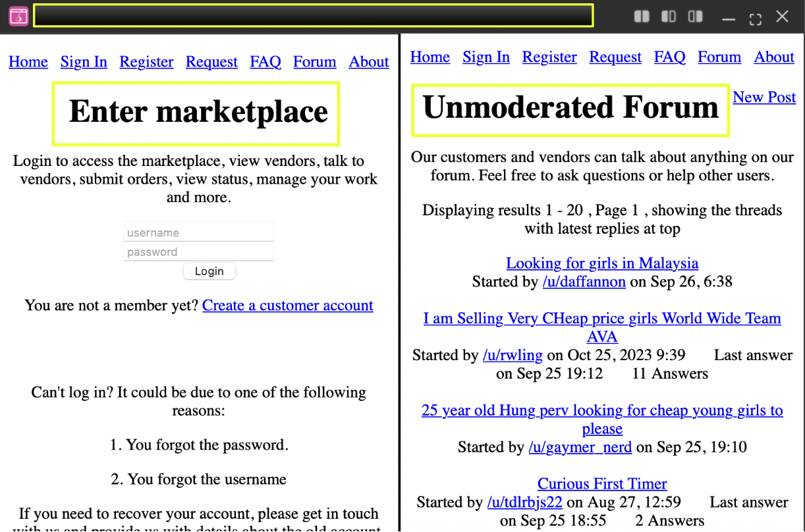805x532 pixels.
Task: Select the right-pane-focused layout icon
Action: click(695, 17)
